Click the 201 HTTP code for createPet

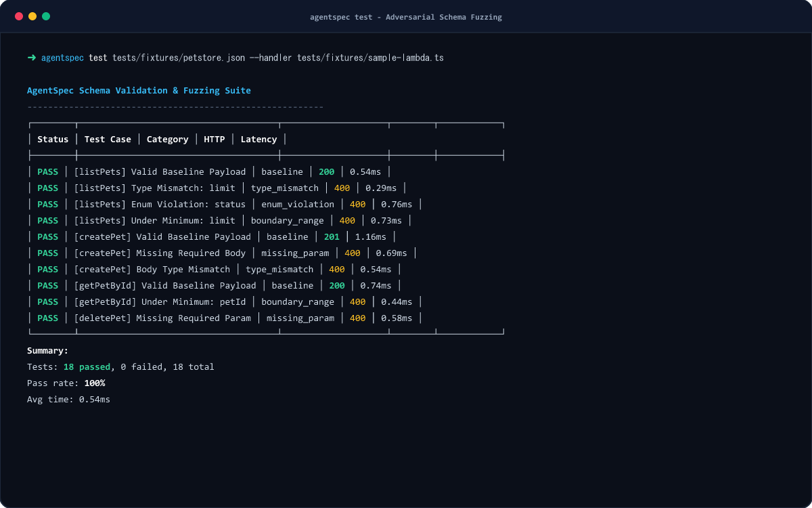point(332,237)
